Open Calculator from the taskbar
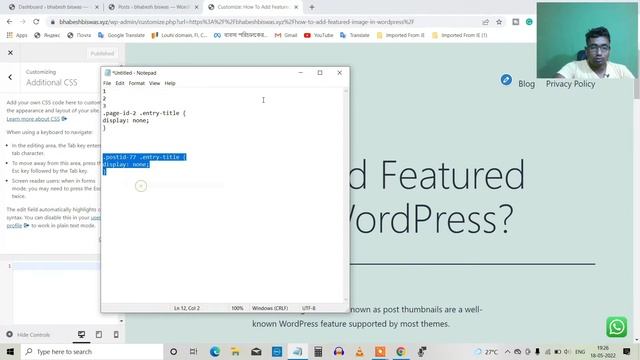 [x=318, y=351]
